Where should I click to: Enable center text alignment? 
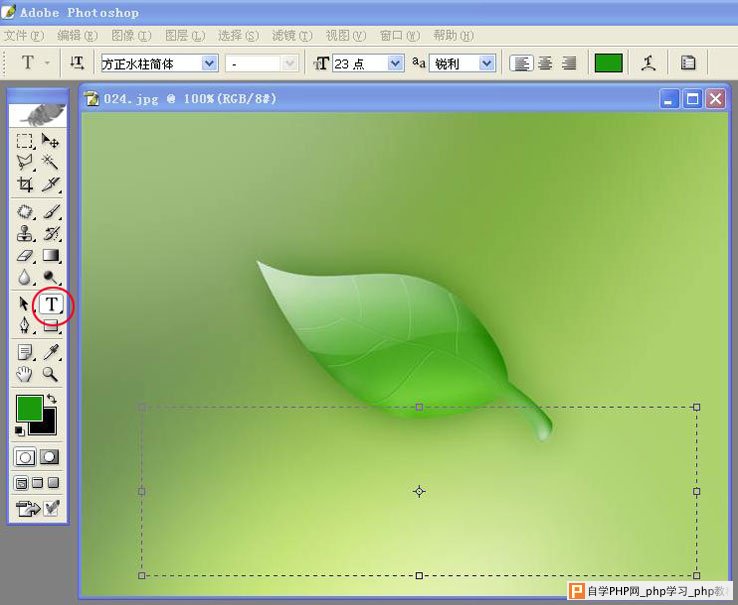pos(545,63)
